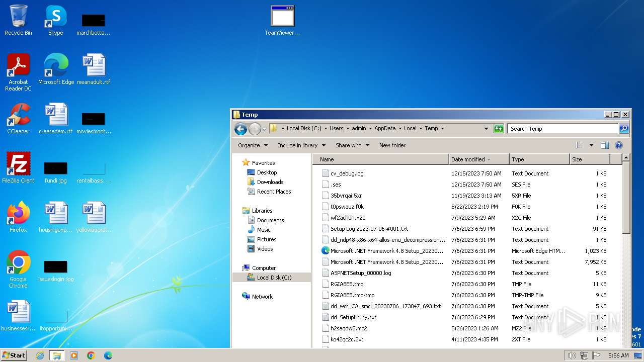Sort by the Type column header
The height and width of the screenshot is (362, 644).
pyautogui.click(x=539, y=159)
